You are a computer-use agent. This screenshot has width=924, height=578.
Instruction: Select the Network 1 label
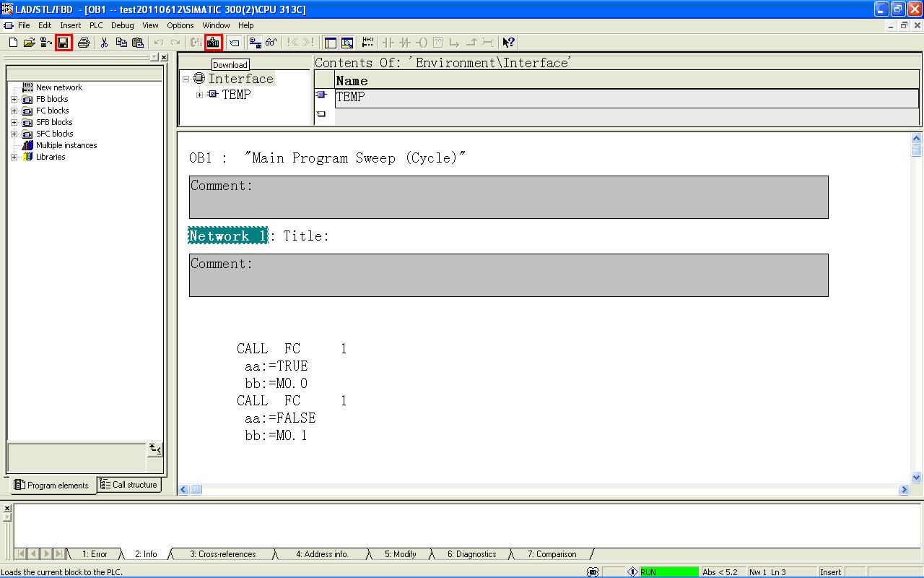coord(228,236)
